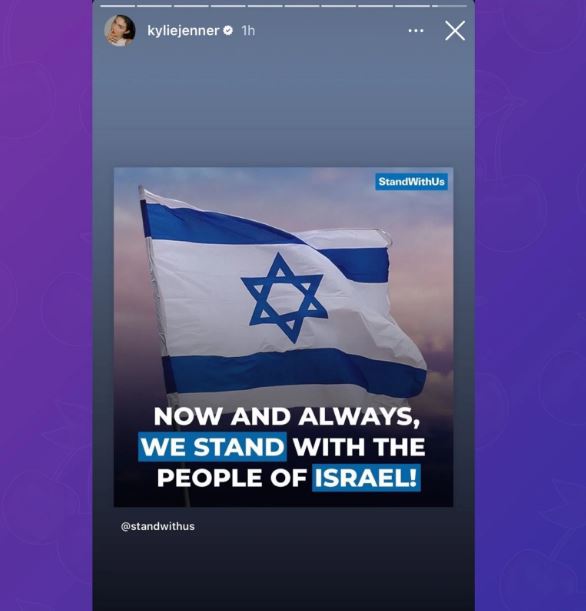Click the highlighted 'ISRAEL!' text
The height and width of the screenshot is (611, 586).
tap(366, 478)
